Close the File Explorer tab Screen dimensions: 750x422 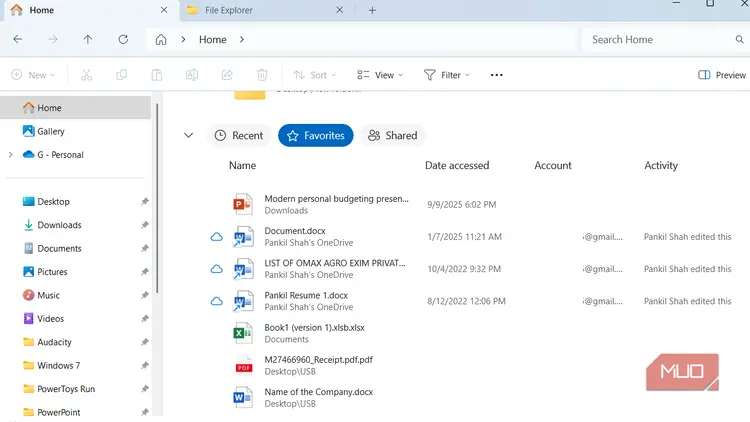[339, 10]
